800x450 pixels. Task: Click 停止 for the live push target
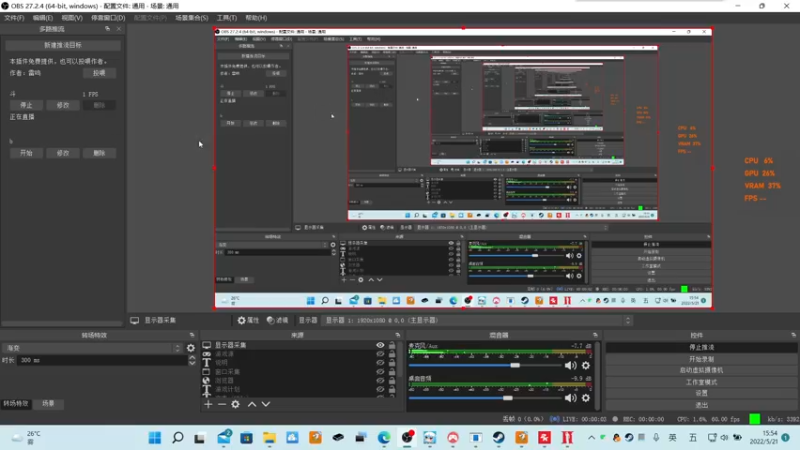26,105
